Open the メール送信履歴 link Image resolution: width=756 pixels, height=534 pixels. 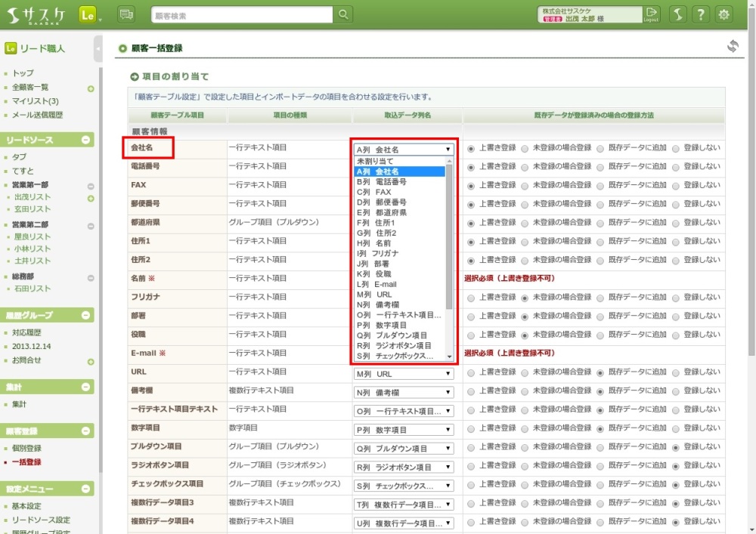[37, 115]
